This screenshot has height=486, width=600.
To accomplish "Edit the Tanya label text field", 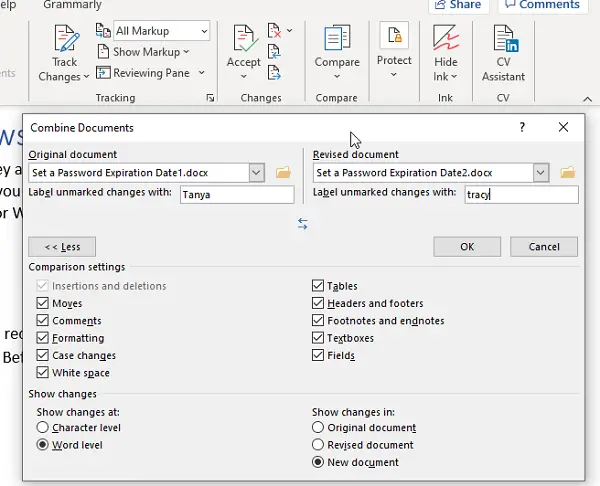I will tap(237, 194).
